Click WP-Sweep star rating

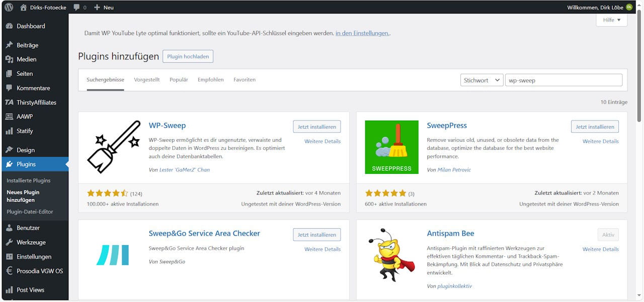[108, 193]
